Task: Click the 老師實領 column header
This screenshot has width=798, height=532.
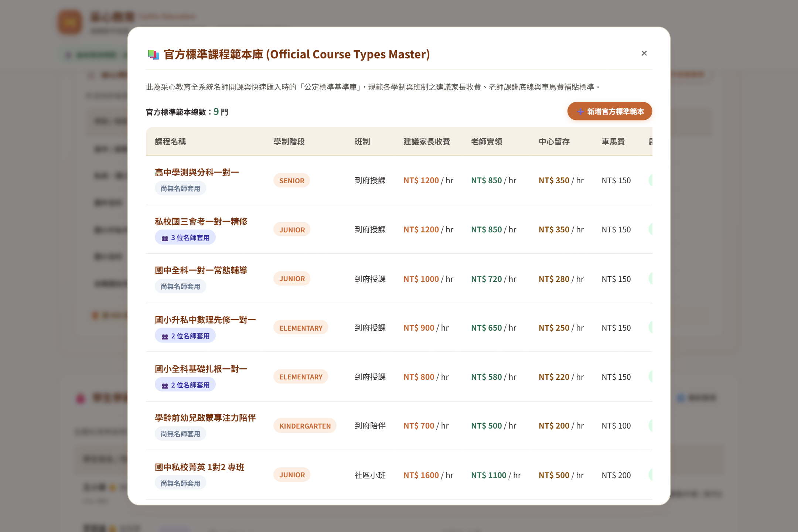Action: pos(487,141)
